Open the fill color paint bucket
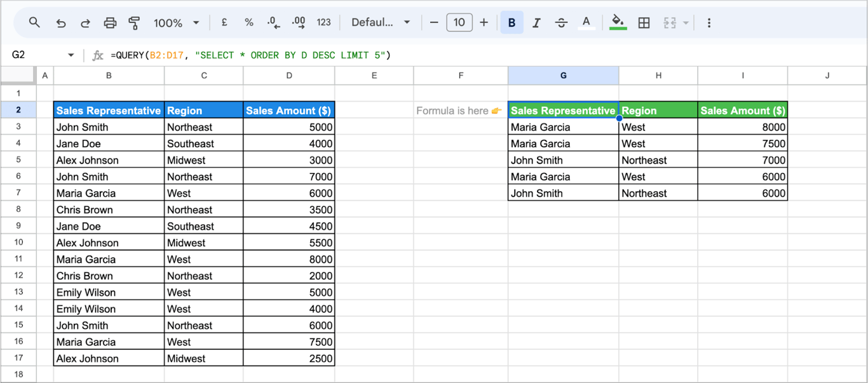 [618, 23]
